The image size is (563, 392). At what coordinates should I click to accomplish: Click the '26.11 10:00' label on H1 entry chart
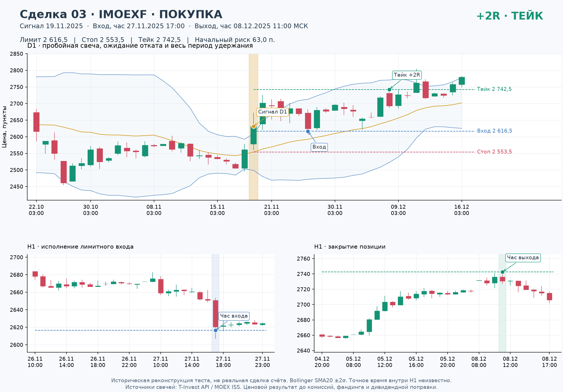(x=35, y=362)
